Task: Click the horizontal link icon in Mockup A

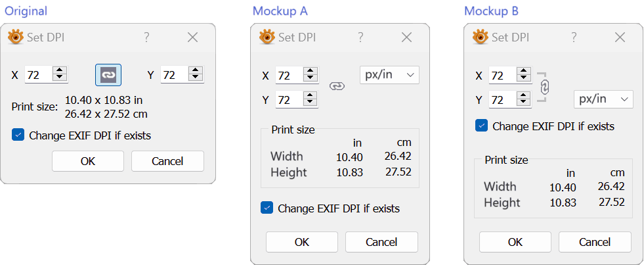Action: point(337,86)
